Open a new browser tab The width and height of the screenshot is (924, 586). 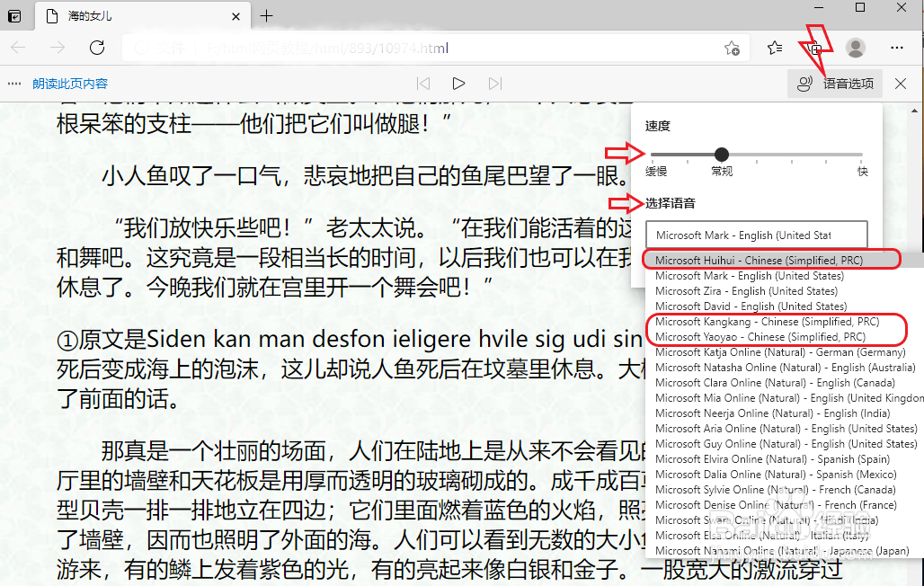pos(266,16)
